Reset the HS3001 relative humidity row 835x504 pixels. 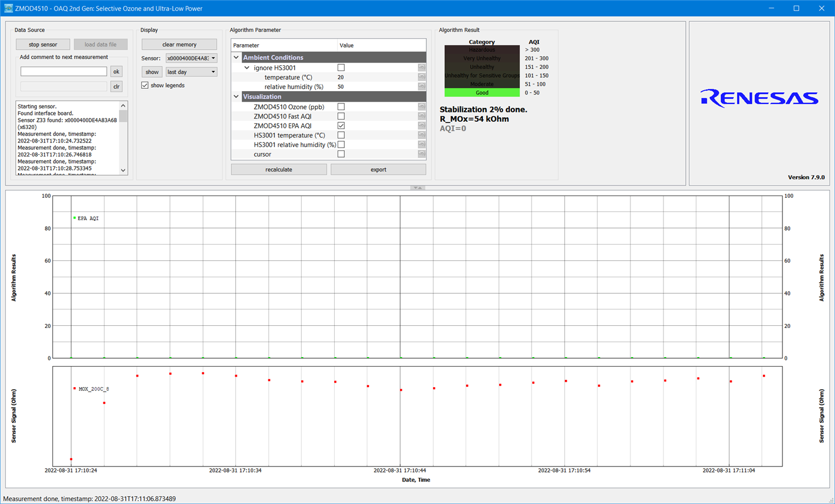(x=421, y=145)
